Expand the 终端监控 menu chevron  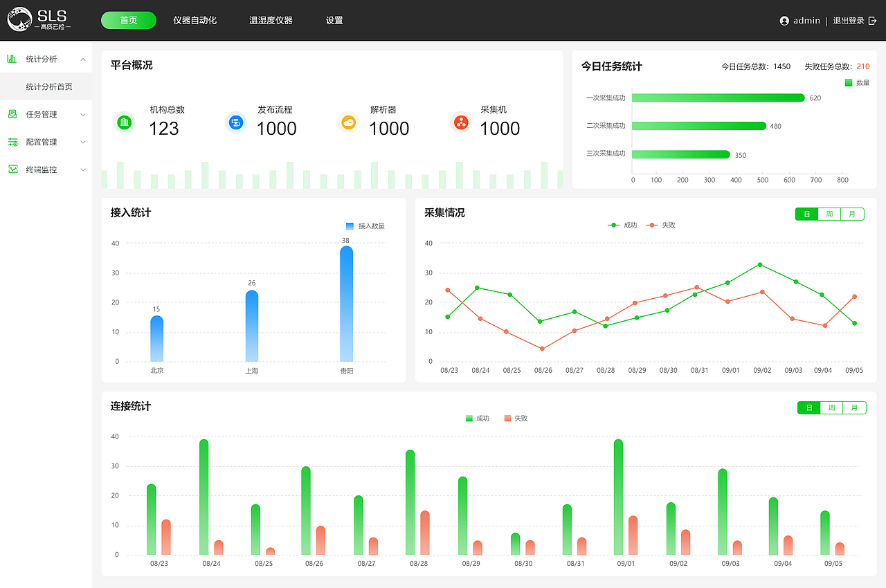point(83,169)
